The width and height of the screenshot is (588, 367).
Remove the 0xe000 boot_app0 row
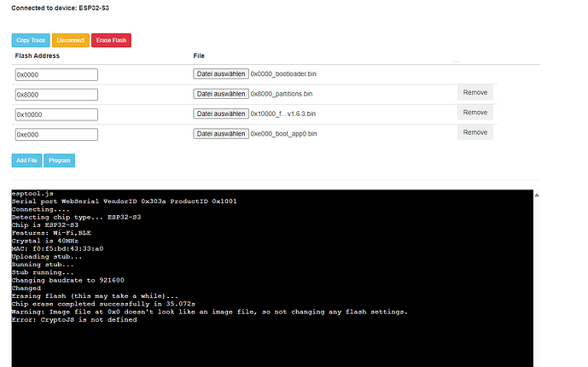pyautogui.click(x=475, y=132)
